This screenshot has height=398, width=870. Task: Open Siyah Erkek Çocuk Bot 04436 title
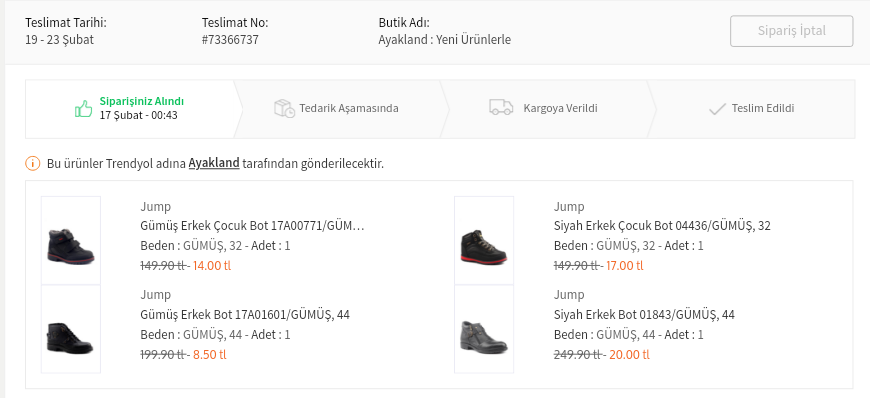tap(662, 226)
